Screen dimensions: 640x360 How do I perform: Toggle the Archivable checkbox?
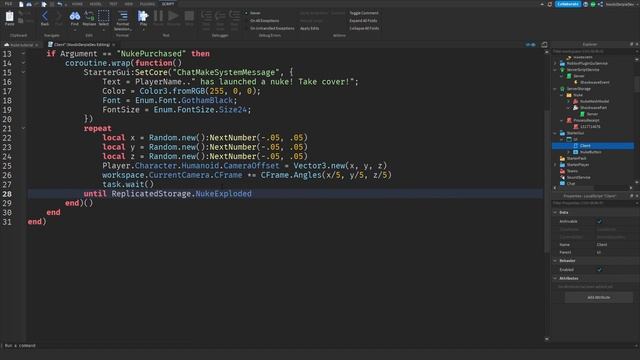pyautogui.click(x=599, y=221)
